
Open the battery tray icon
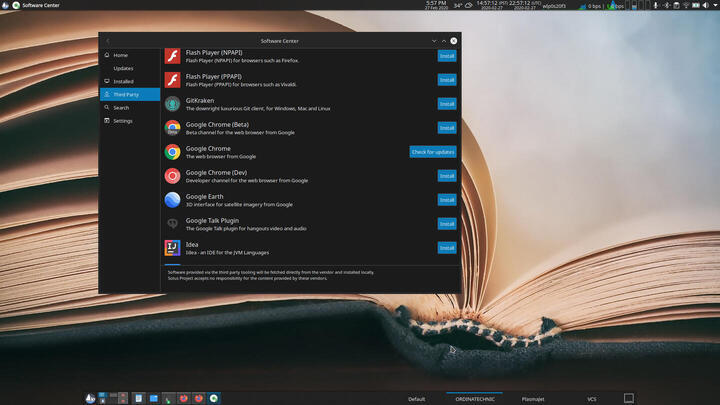[696, 6]
